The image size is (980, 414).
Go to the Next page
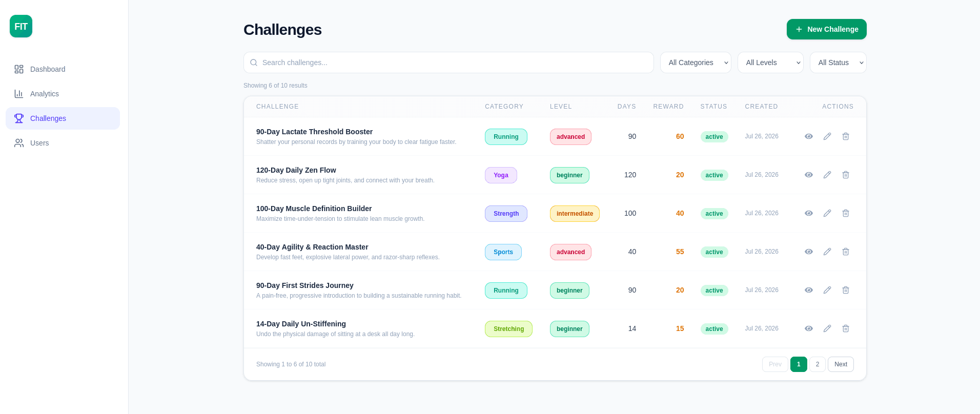(x=841, y=364)
